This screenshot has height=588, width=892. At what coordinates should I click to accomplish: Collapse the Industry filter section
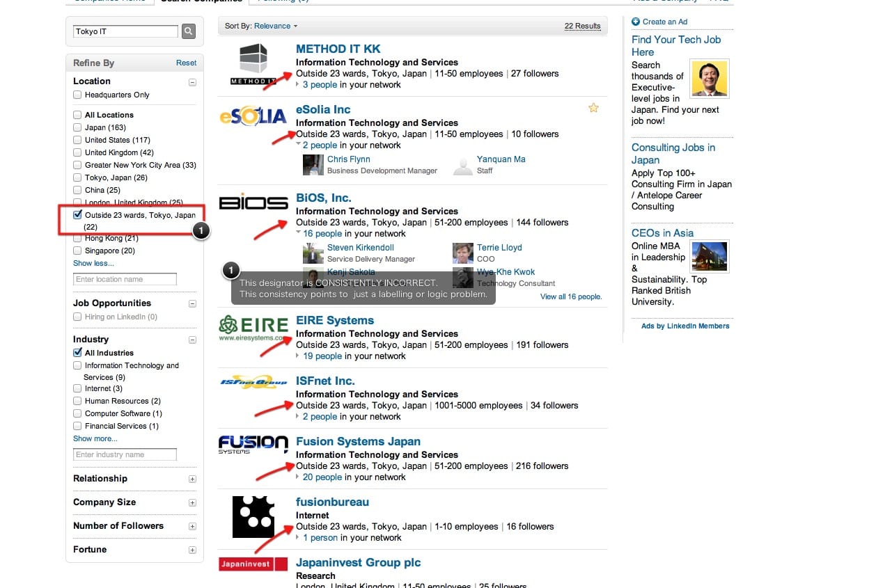[x=193, y=340]
